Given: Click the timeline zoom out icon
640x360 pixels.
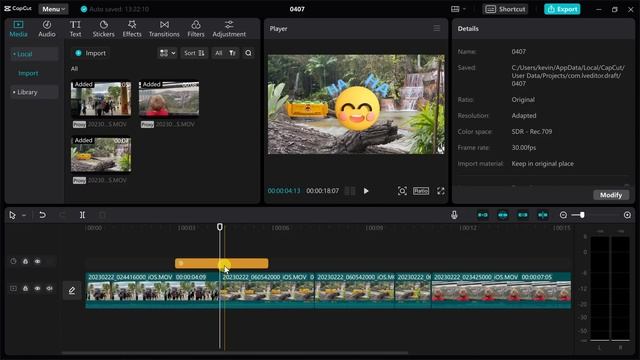Looking at the screenshot, I should coord(563,215).
